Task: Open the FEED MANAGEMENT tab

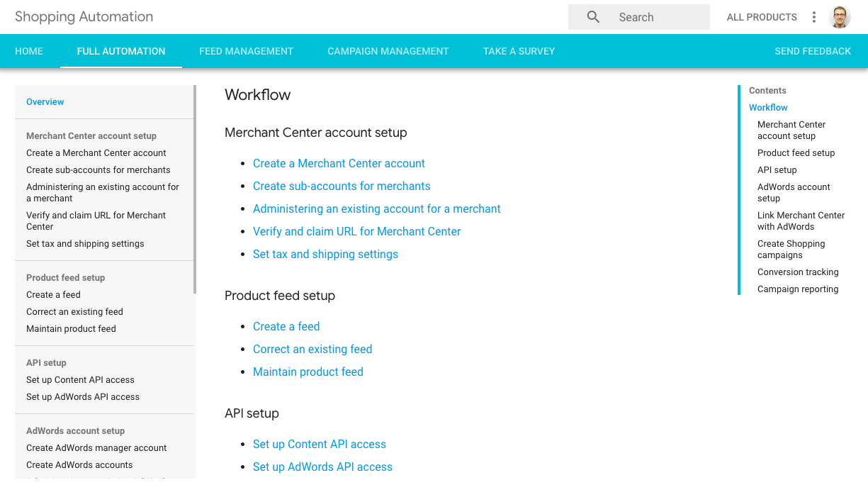Action: click(246, 51)
